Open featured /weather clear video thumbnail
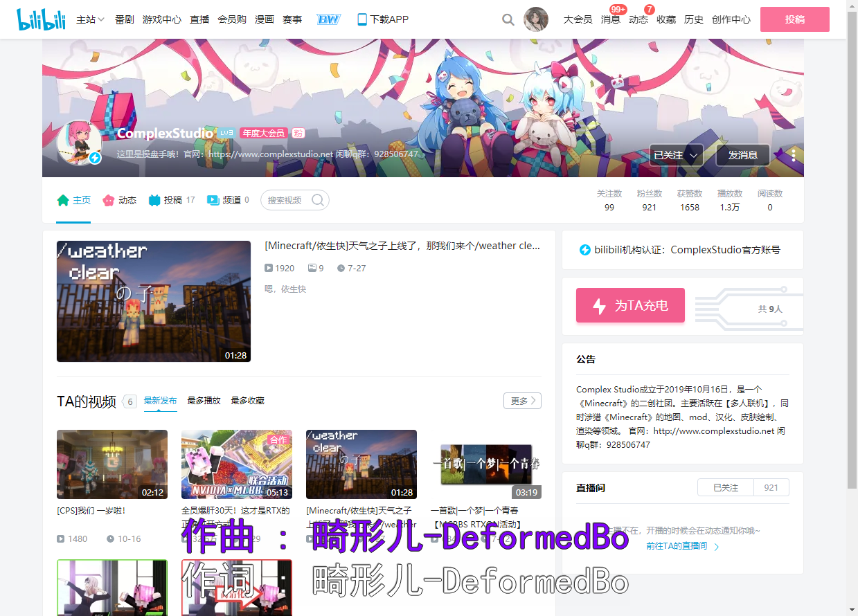The image size is (858, 616). click(x=154, y=301)
